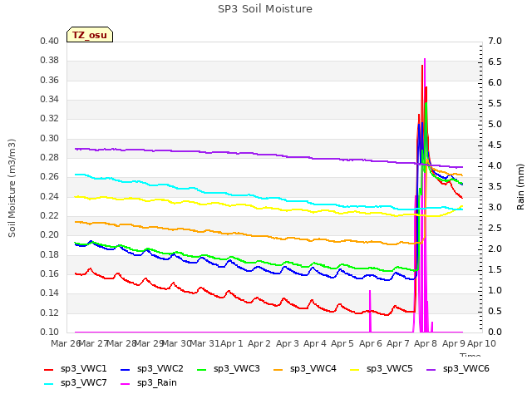The image size is (532, 399).
Task: Click the Apr 8 x-axis tick label
Action: tap(426, 343)
